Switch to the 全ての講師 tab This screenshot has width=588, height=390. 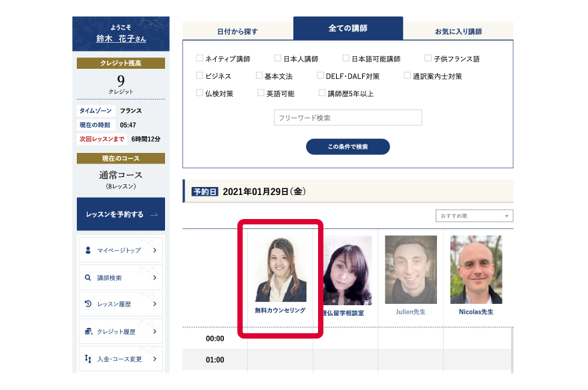click(x=347, y=28)
